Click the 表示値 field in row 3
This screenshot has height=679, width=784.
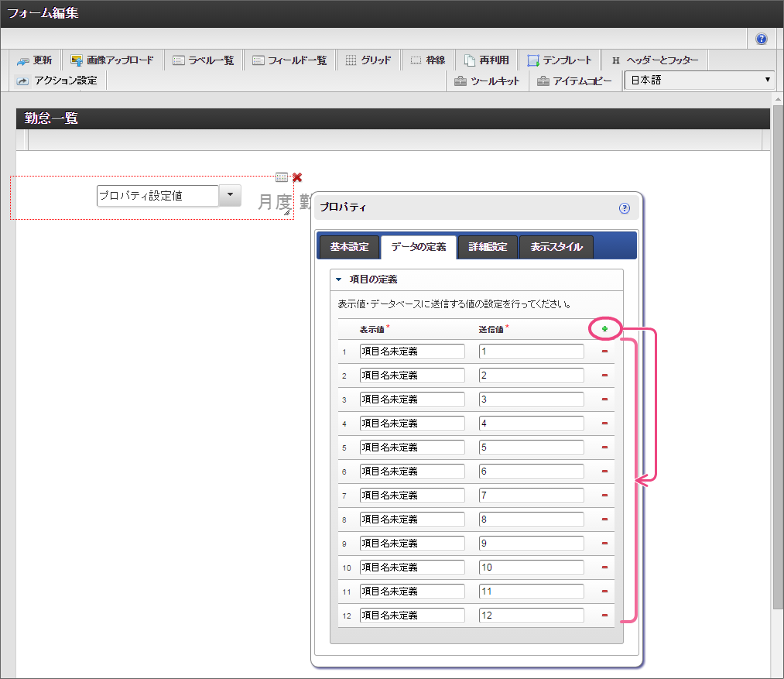[x=412, y=400]
